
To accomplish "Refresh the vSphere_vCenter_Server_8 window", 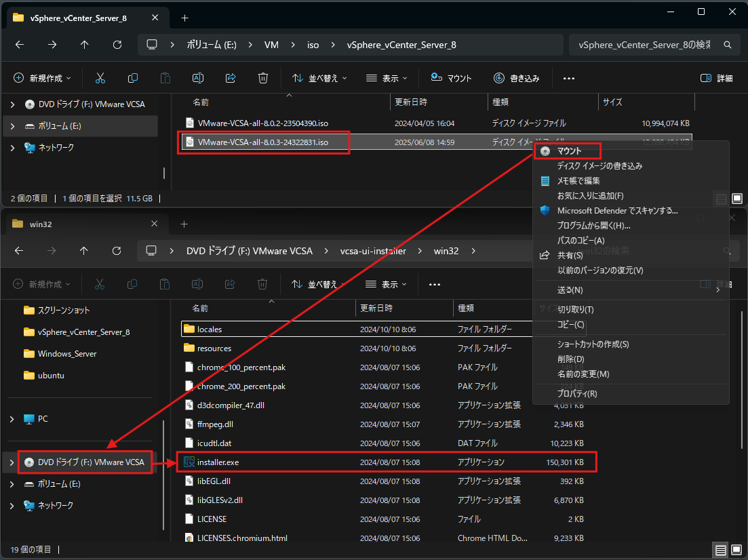I will (x=117, y=45).
